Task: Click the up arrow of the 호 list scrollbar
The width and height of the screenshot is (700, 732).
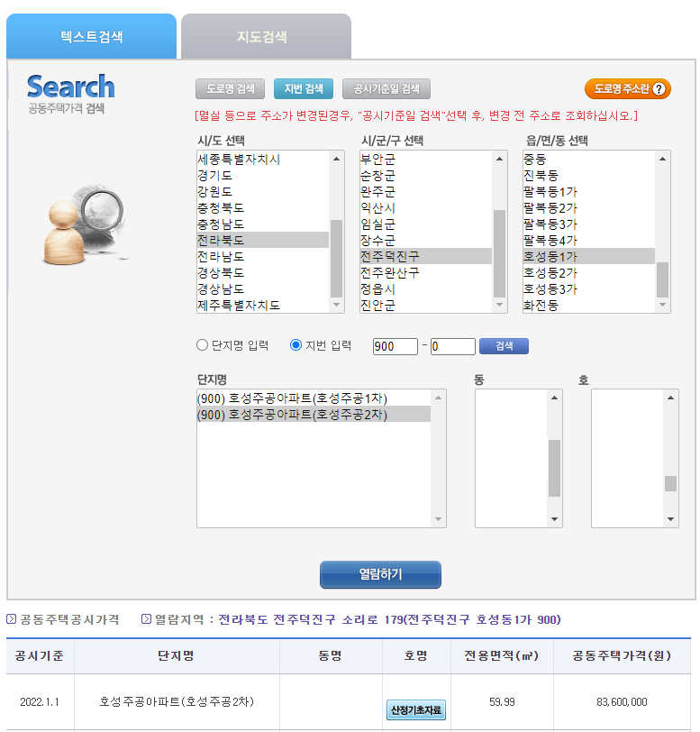Action: point(670,398)
